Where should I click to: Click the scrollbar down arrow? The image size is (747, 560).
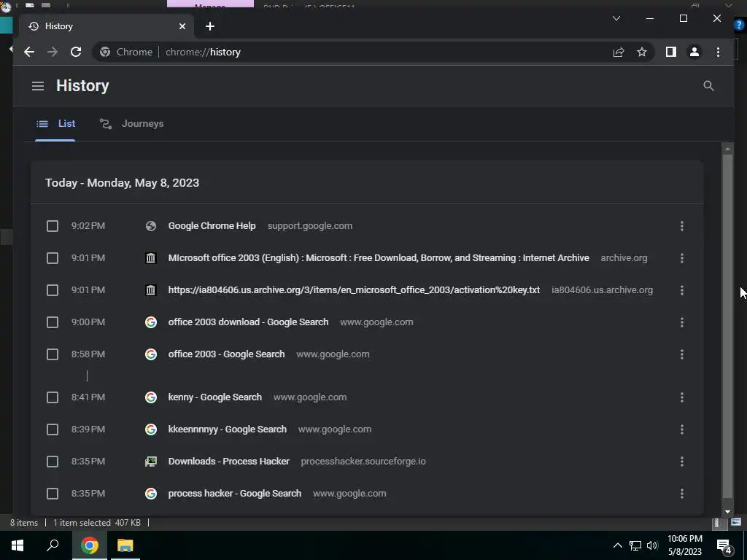727,511
